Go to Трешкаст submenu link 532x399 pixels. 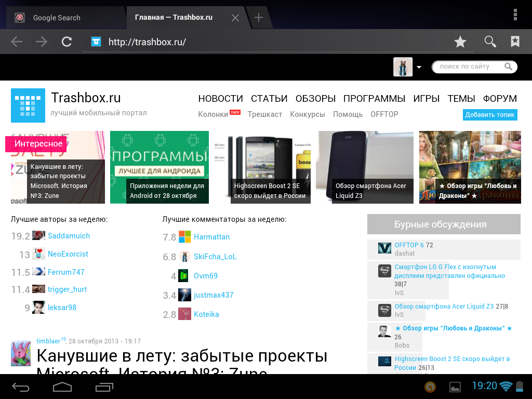264,114
